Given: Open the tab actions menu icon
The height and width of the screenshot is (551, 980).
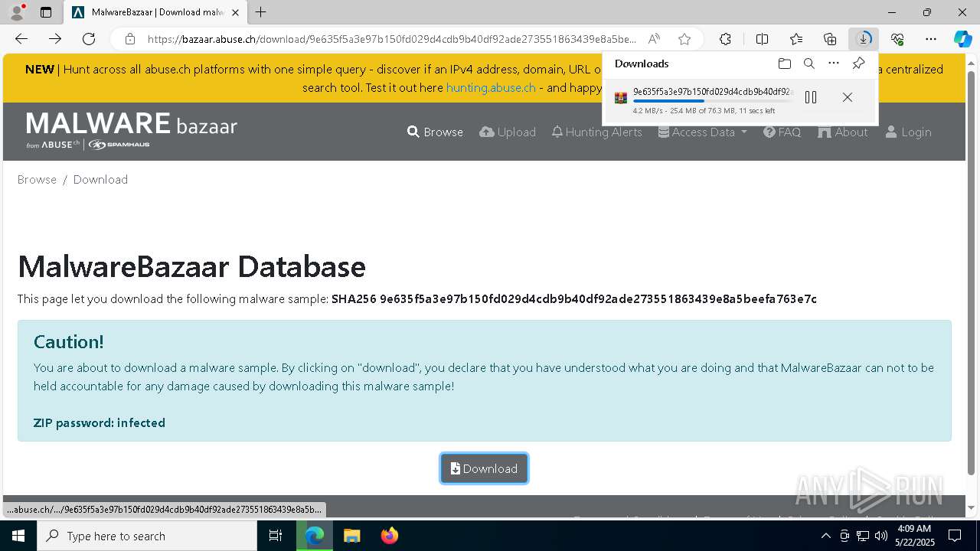Looking at the screenshot, I should pos(46,12).
